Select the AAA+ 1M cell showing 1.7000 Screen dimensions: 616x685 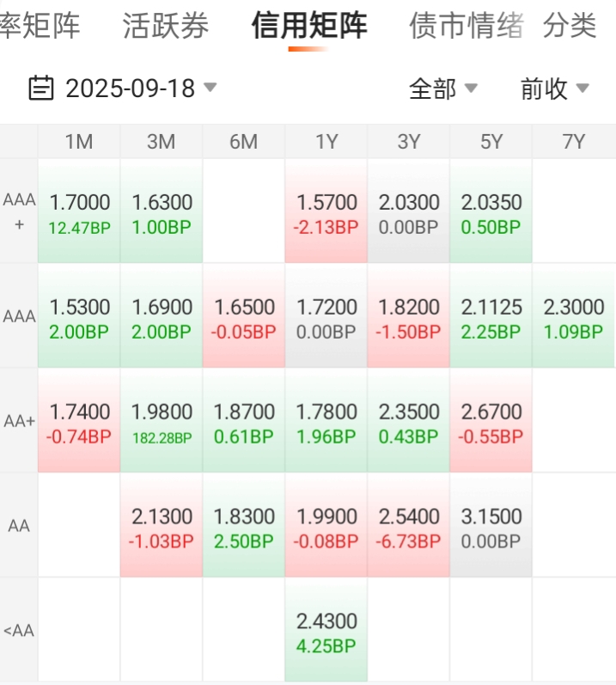[x=79, y=211]
